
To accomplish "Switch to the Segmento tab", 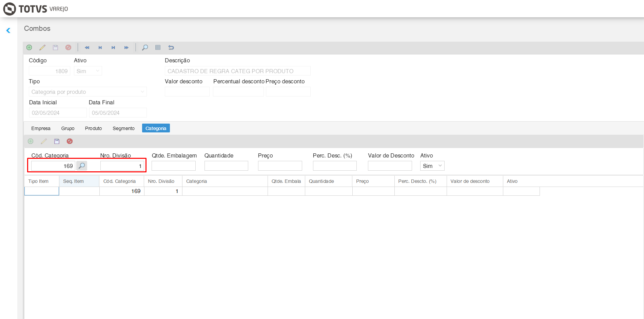I will tap(123, 128).
